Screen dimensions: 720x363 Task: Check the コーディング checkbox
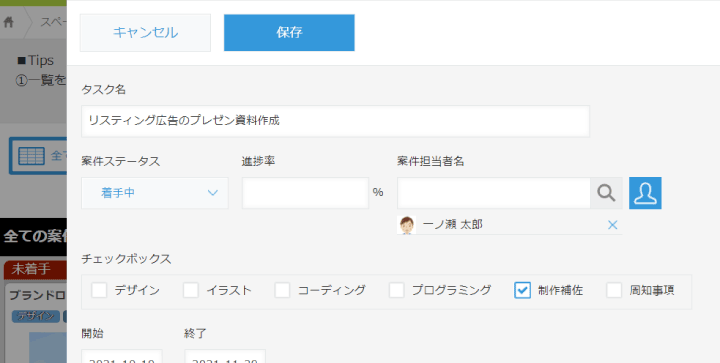pos(282,290)
